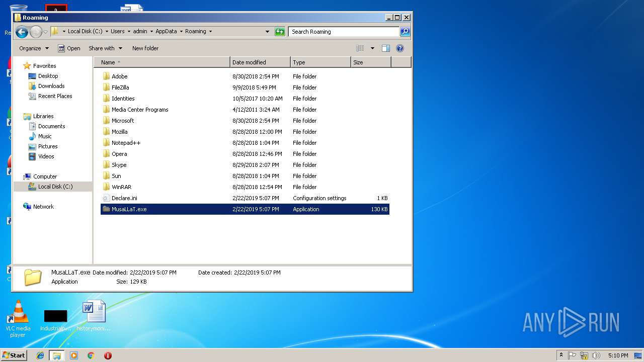Click the Open toolbar button

69,48
